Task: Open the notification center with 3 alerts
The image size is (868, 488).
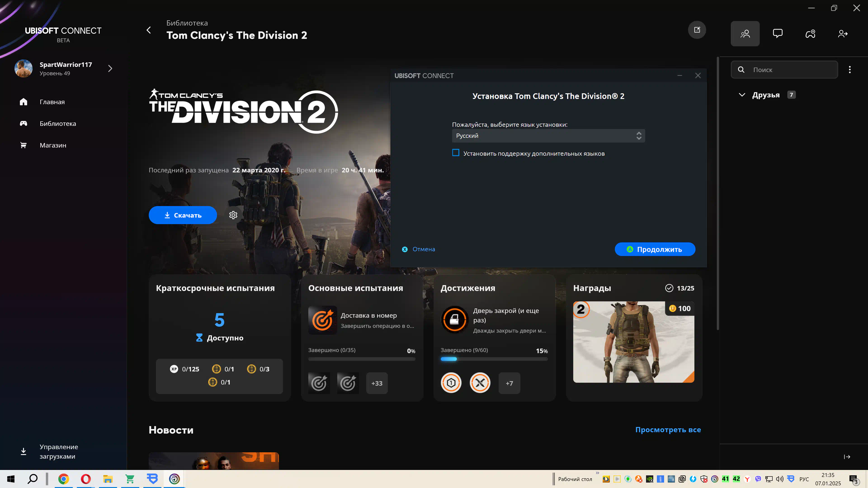Action: click(854, 479)
